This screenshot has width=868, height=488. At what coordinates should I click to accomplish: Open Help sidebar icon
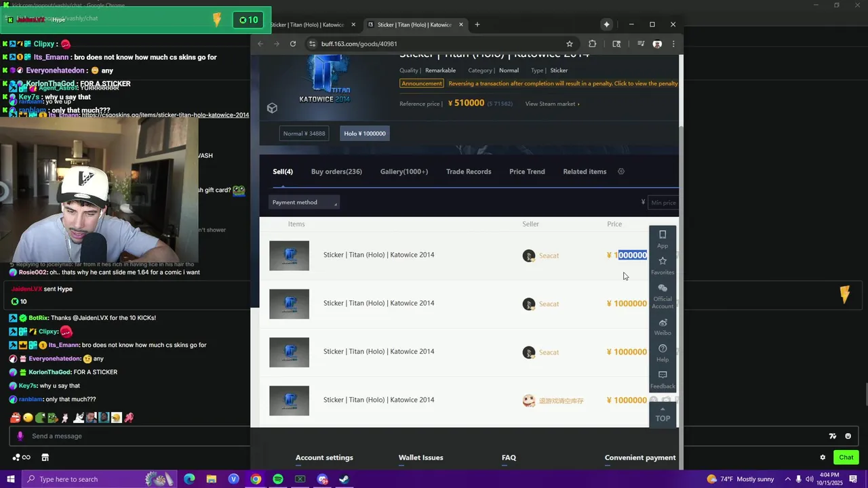tap(663, 353)
